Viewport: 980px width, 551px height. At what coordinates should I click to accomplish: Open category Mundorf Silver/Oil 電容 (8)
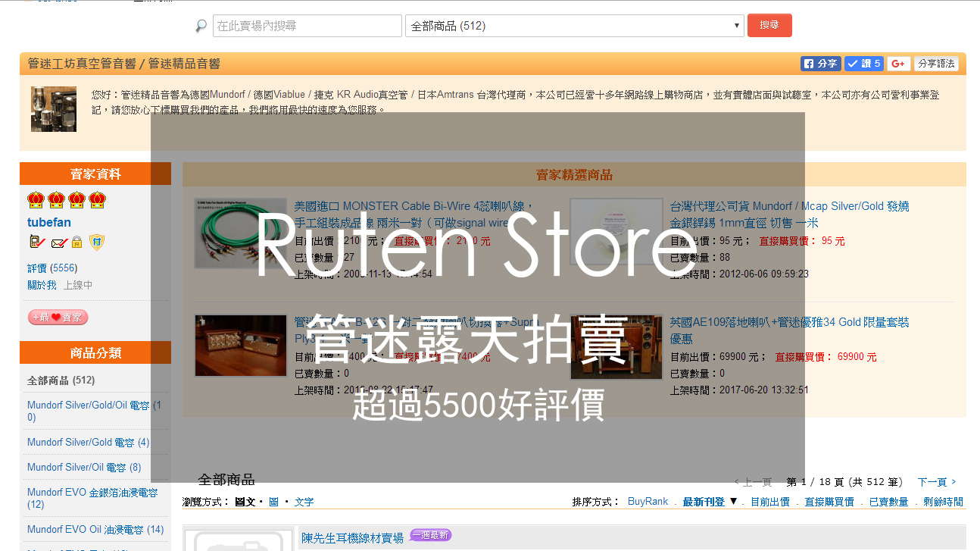(84, 467)
